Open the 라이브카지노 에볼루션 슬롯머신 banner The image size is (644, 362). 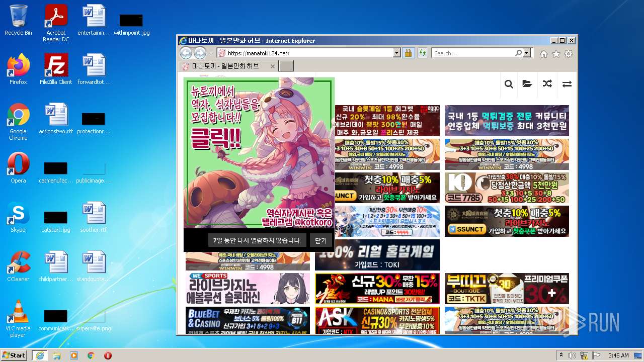pos(248,289)
